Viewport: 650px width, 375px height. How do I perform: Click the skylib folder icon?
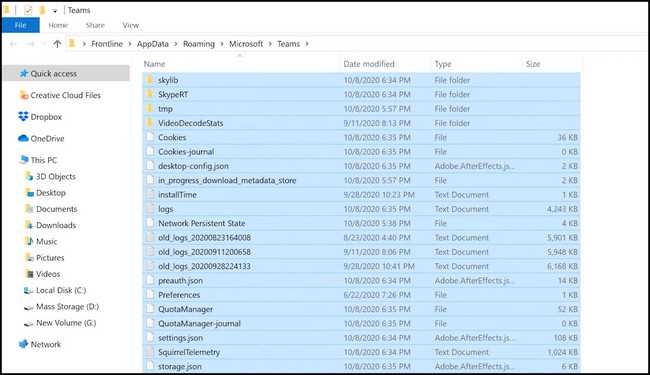tap(150, 80)
